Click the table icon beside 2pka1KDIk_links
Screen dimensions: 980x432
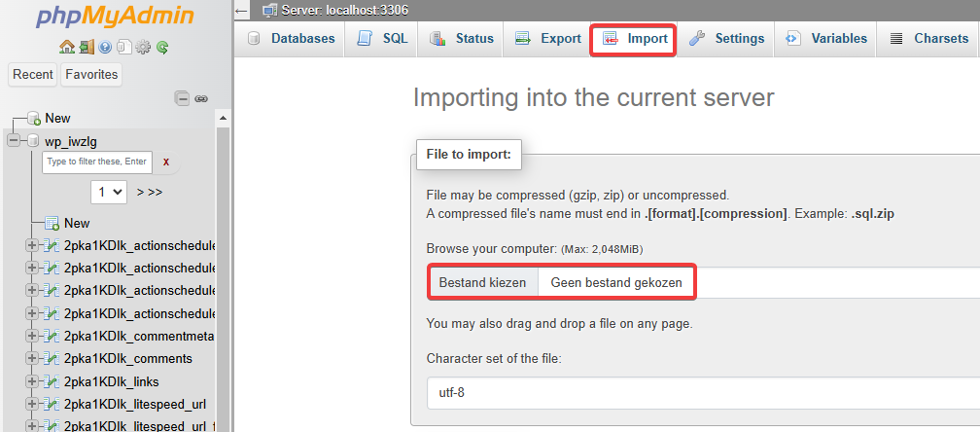[x=52, y=382]
